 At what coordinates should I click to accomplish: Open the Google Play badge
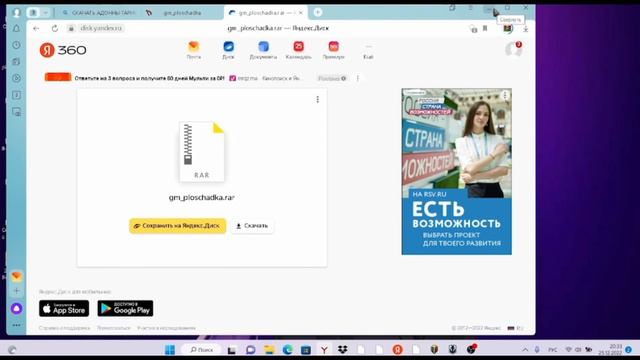tap(125, 308)
